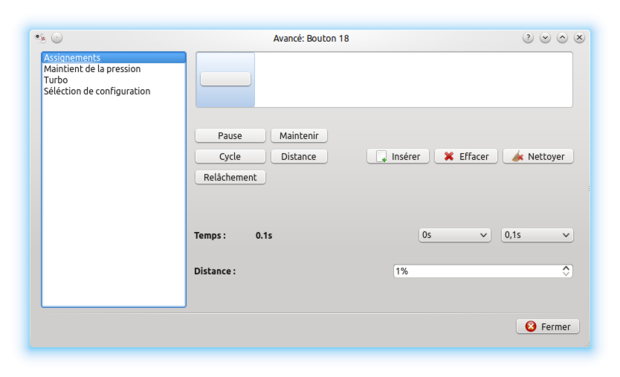Click the Relâchement button
The image size is (620, 377).
point(230,177)
